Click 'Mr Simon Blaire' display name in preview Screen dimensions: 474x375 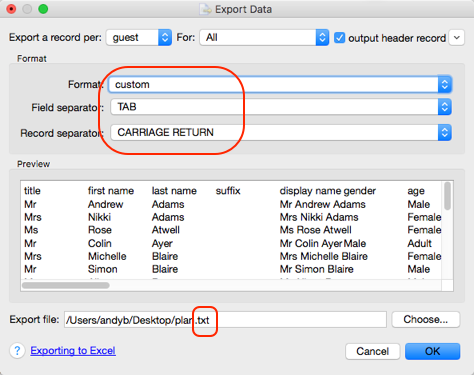click(x=317, y=269)
